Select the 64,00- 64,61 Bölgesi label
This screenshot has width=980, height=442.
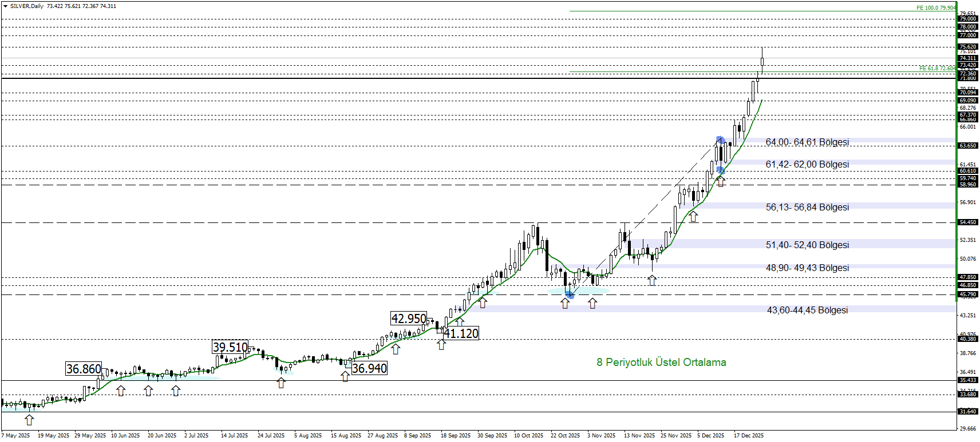(807, 142)
